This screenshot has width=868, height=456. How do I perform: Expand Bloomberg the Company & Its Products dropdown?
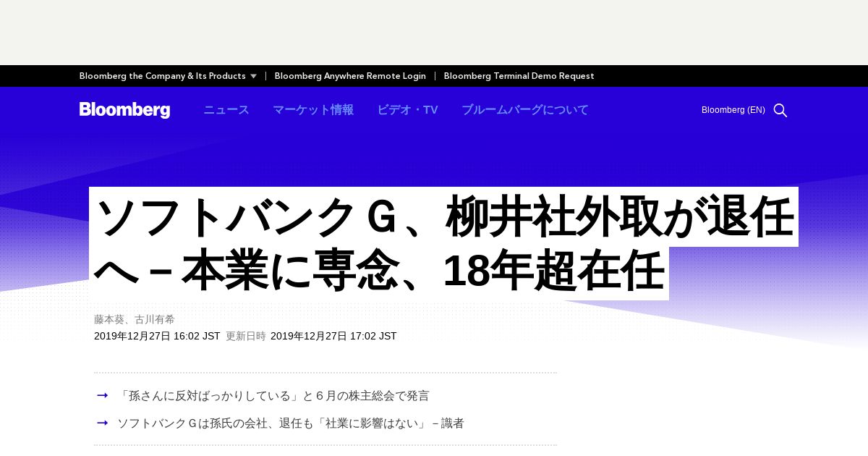click(168, 76)
